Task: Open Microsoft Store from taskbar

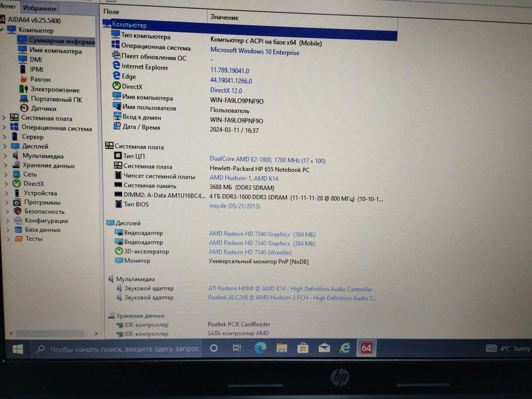Action: point(303,348)
